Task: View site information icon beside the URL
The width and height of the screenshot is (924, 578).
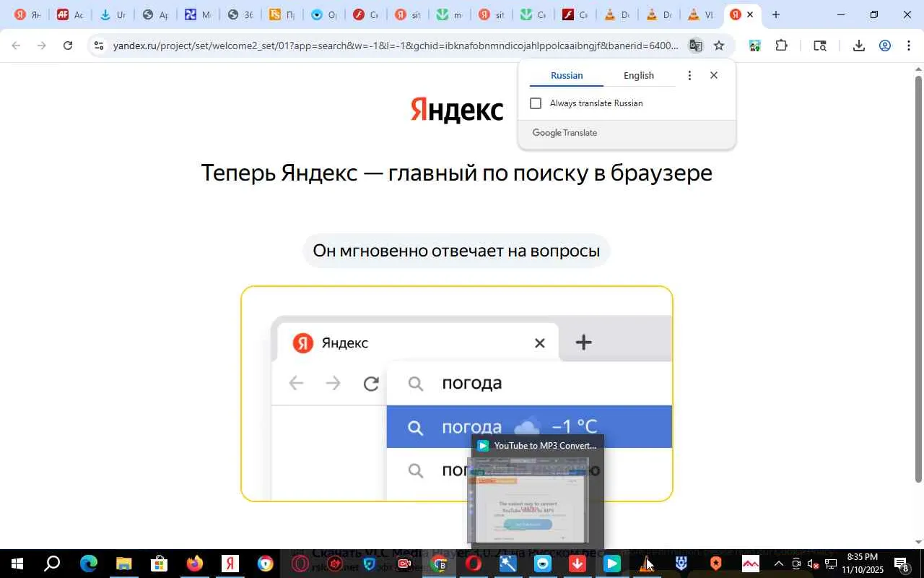Action: (99, 46)
